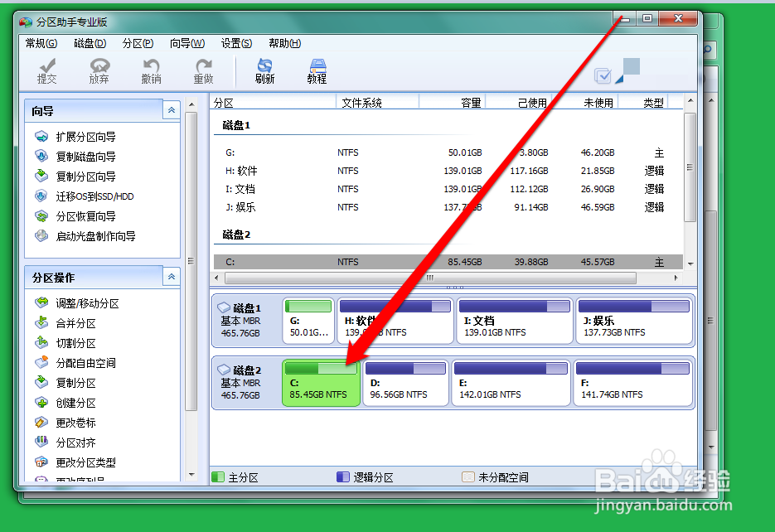Collapse the 分区操作 panel
The image size is (775, 532).
click(172, 276)
